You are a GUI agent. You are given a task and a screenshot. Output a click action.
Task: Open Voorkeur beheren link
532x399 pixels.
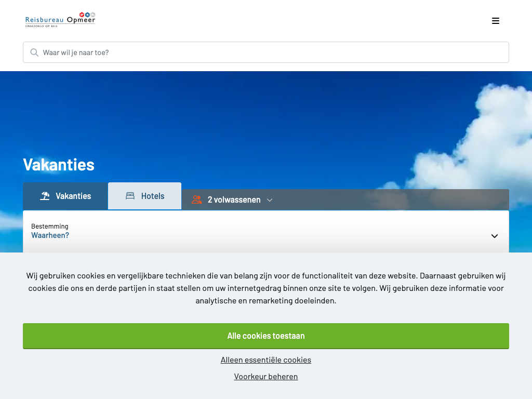(265, 377)
